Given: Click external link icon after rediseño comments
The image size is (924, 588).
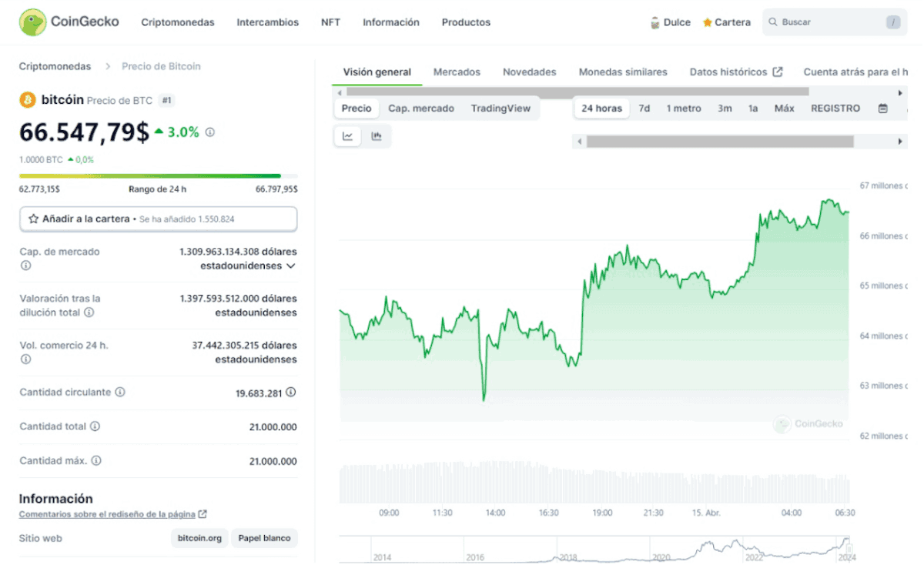Looking at the screenshot, I should pyautogui.click(x=202, y=514).
